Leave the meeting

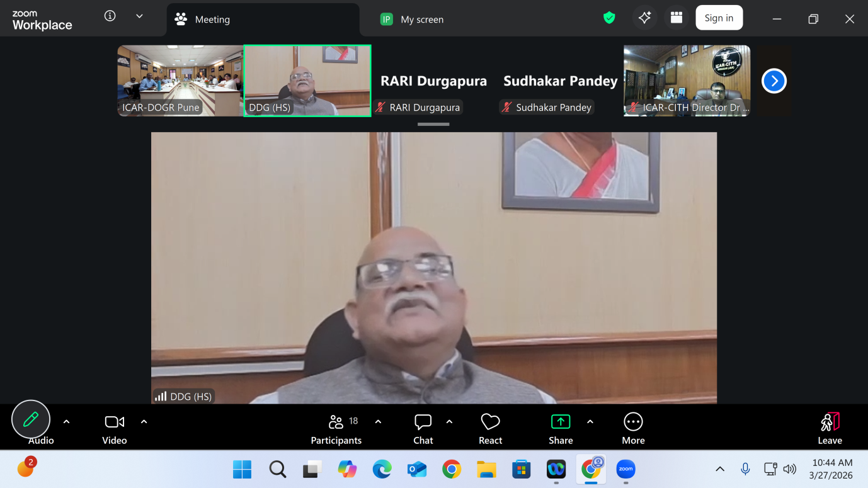pyautogui.click(x=830, y=428)
